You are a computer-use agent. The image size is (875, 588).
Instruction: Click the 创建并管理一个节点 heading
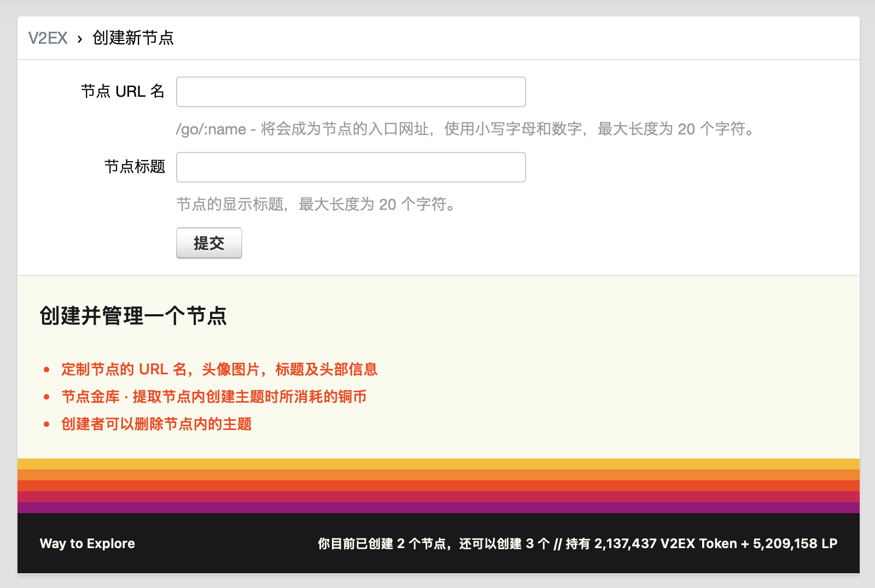(133, 316)
